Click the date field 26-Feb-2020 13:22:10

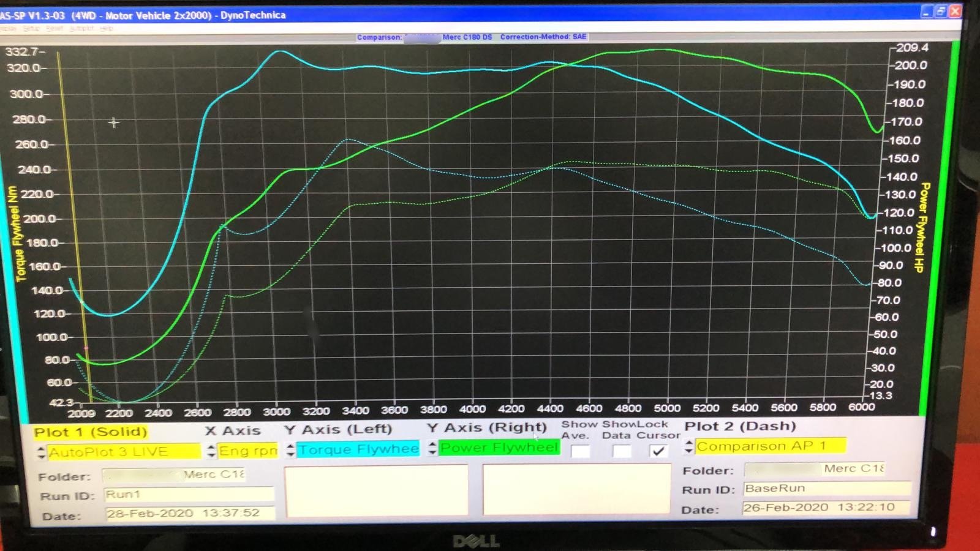(826, 508)
